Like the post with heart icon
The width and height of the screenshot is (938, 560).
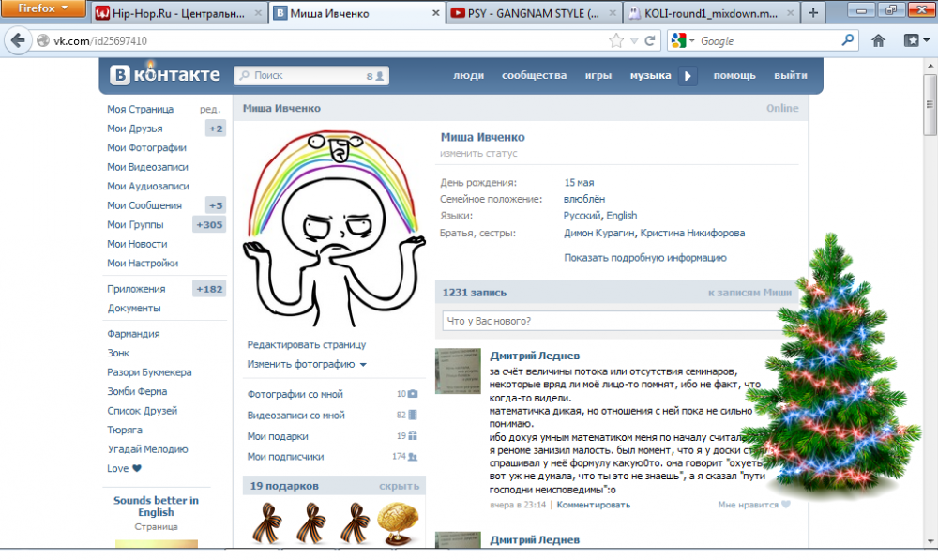(x=785, y=505)
